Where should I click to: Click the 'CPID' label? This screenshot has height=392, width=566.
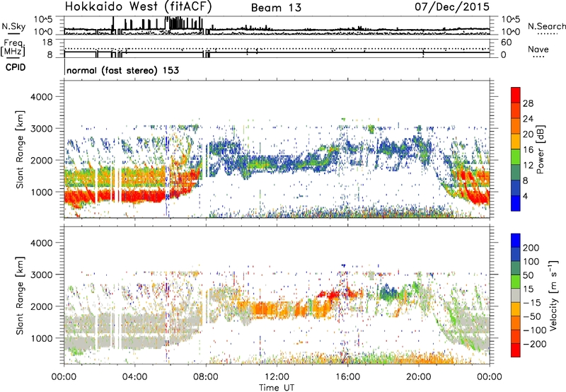click(x=16, y=67)
